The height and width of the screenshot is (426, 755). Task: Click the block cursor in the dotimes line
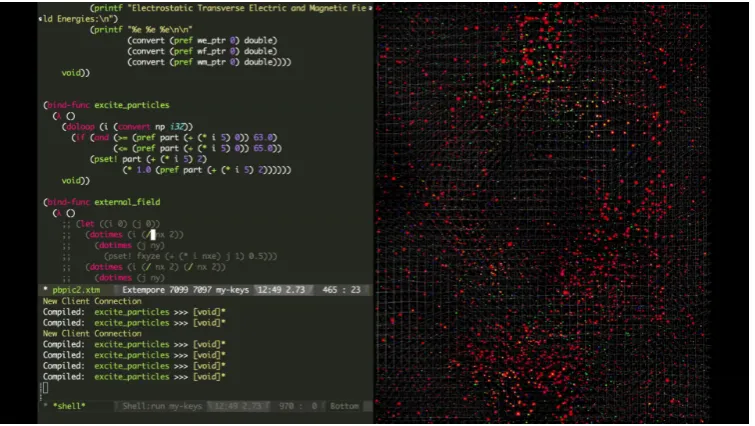coord(153,234)
